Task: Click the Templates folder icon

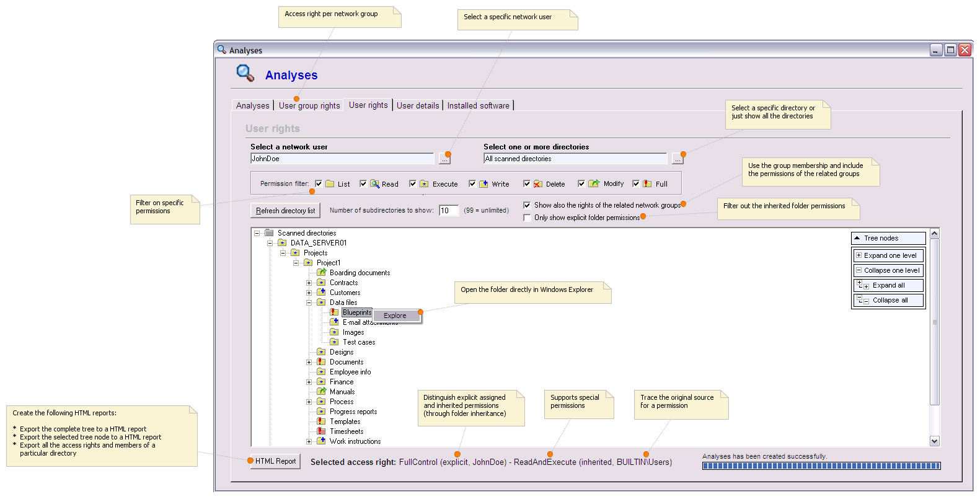Action: tap(321, 422)
